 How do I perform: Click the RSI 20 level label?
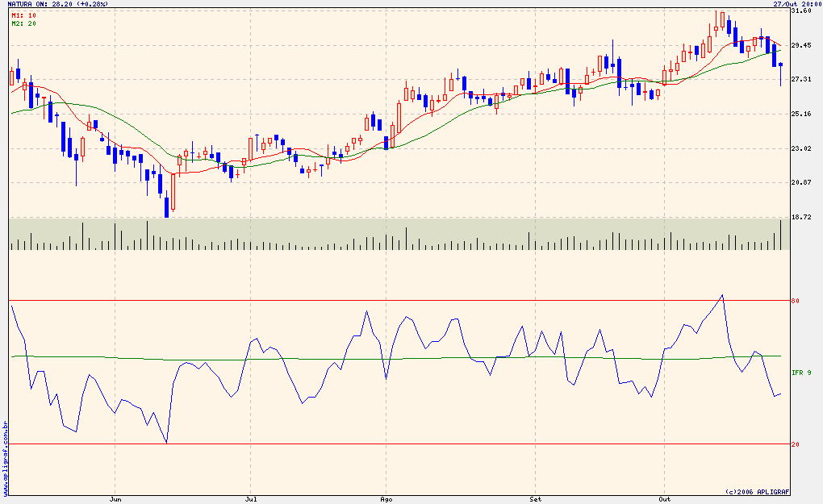point(796,445)
